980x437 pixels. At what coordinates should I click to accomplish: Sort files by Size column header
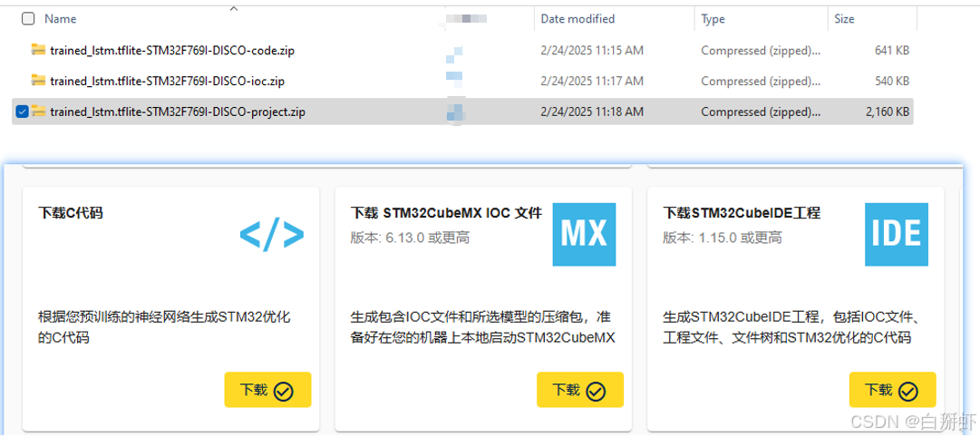pyautogui.click(x=844, y=19)
